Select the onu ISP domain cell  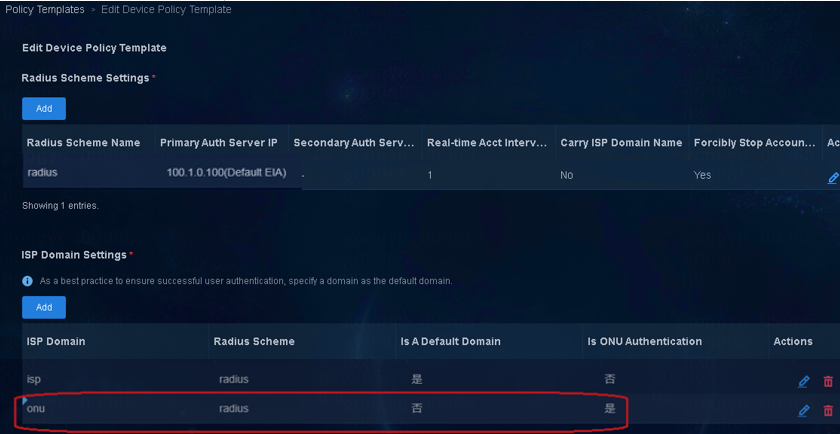pos(115,408)
